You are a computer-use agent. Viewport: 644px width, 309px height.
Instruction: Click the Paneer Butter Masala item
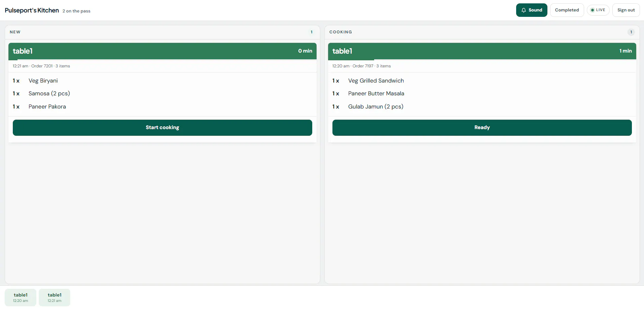tap(376, 94)
